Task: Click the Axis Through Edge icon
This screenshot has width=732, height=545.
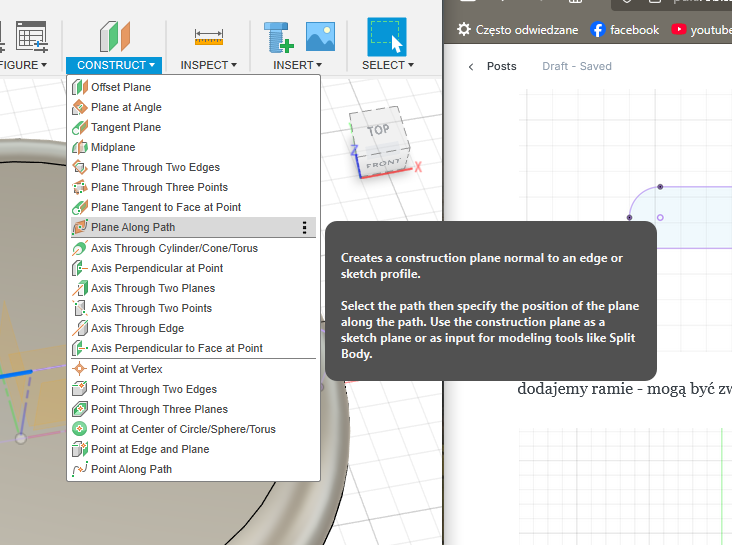Action: (80, 328)
